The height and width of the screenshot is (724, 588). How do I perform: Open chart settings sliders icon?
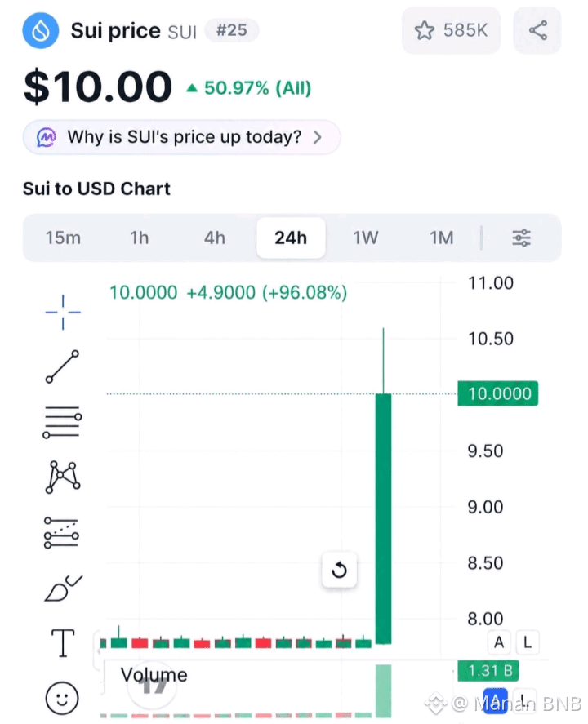pos(522,238)
